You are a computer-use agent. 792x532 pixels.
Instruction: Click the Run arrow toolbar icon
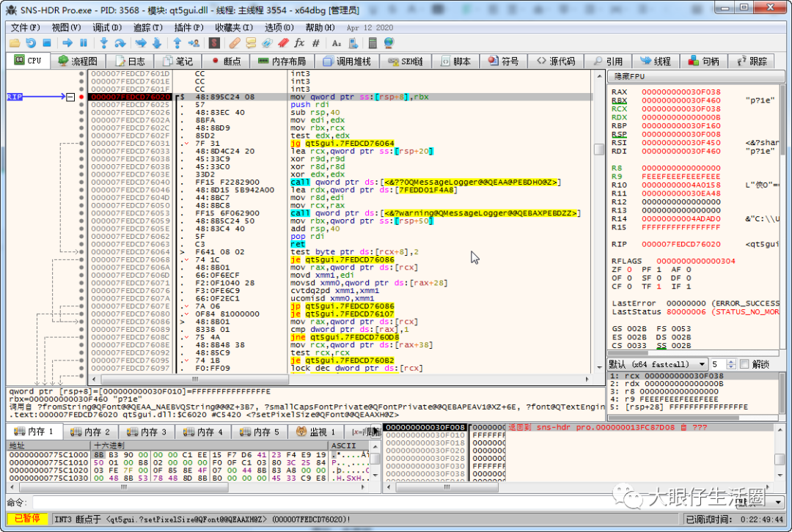[x=67, y=43]
